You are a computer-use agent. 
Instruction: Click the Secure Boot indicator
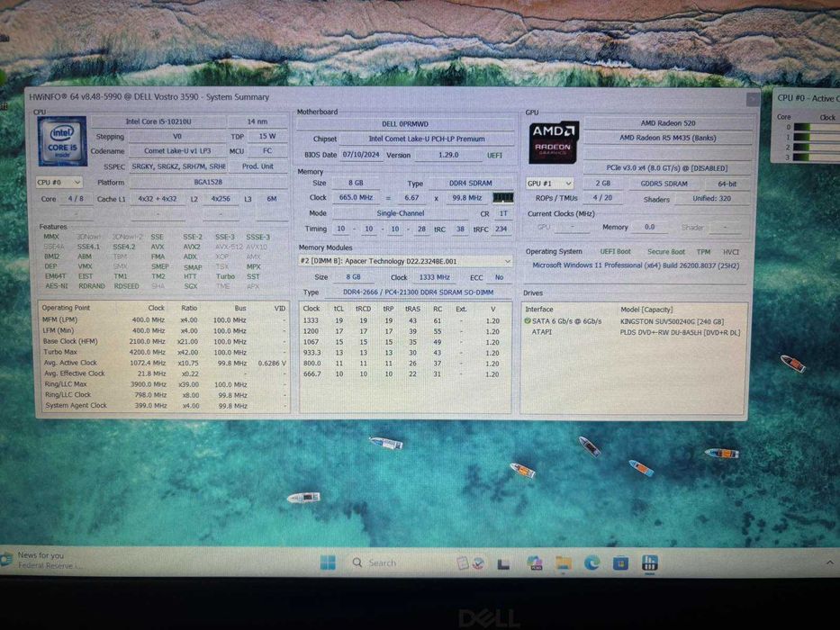point(666,252)
